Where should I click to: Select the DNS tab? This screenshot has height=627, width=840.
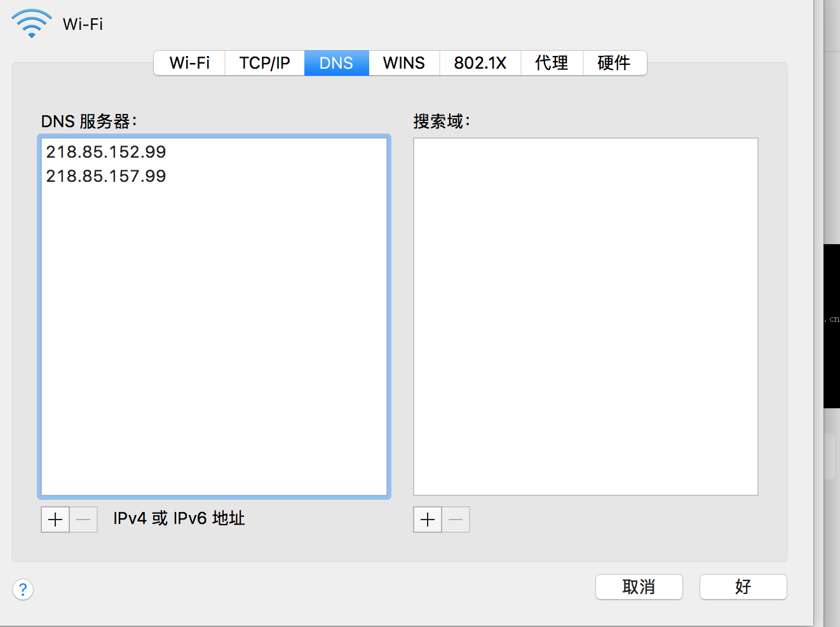(x=336, y=63)
